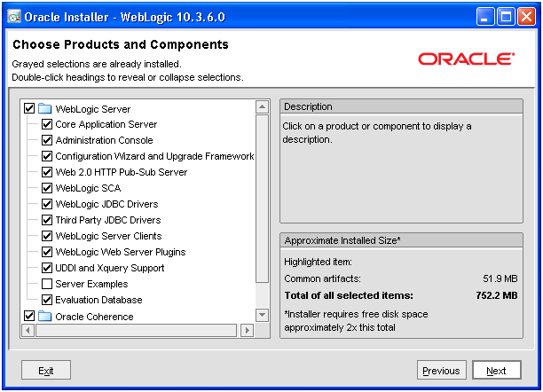Toggle WebLogic Server Clients checkbox
The image size is (543, 392).
pos(47,236)
